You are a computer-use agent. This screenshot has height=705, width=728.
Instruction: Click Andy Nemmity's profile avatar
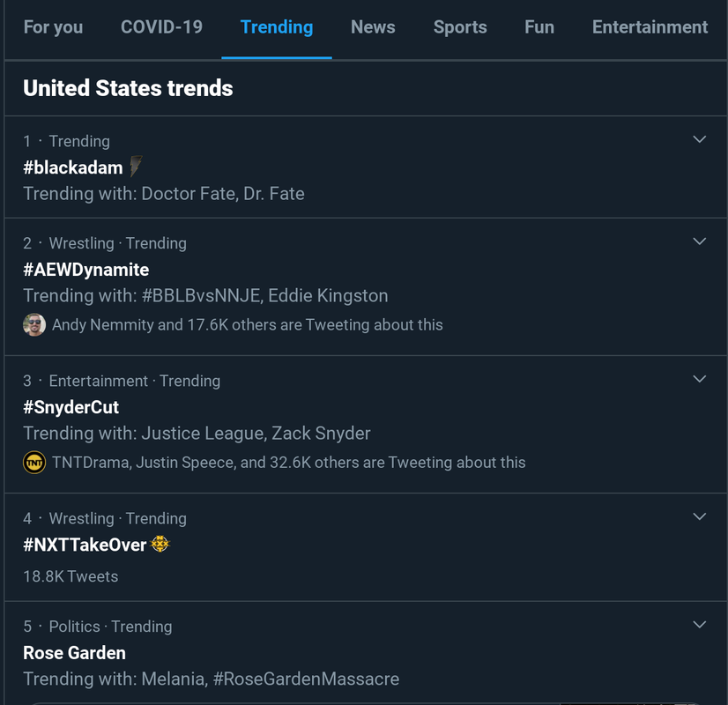34,324
